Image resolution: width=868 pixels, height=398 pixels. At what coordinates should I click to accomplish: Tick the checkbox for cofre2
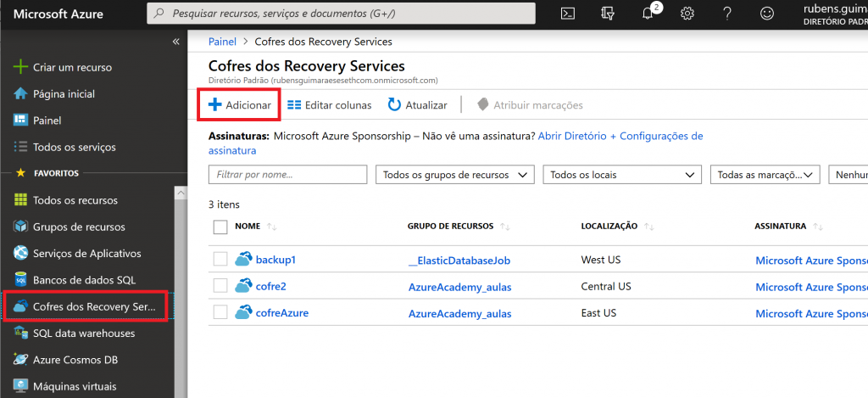[x=220, y=286]
